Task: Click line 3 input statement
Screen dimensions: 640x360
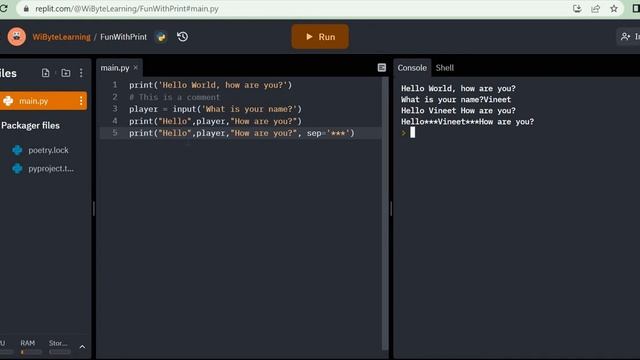Action: point(215,109)
